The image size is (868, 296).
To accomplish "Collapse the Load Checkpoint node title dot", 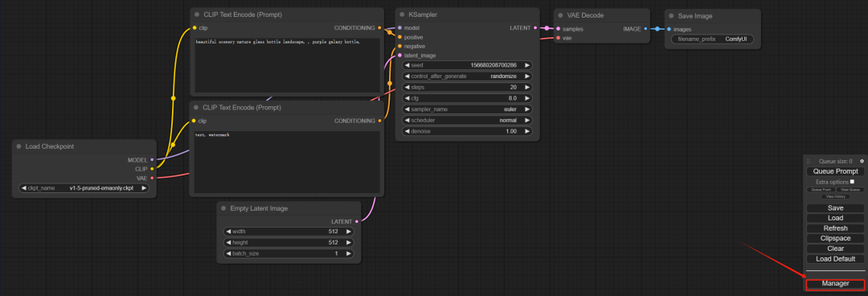I will click(x=18, y=146).
